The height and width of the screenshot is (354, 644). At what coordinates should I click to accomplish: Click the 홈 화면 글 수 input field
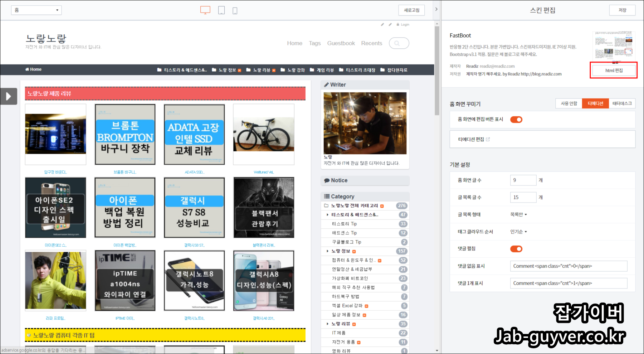[x=523, y=180]
